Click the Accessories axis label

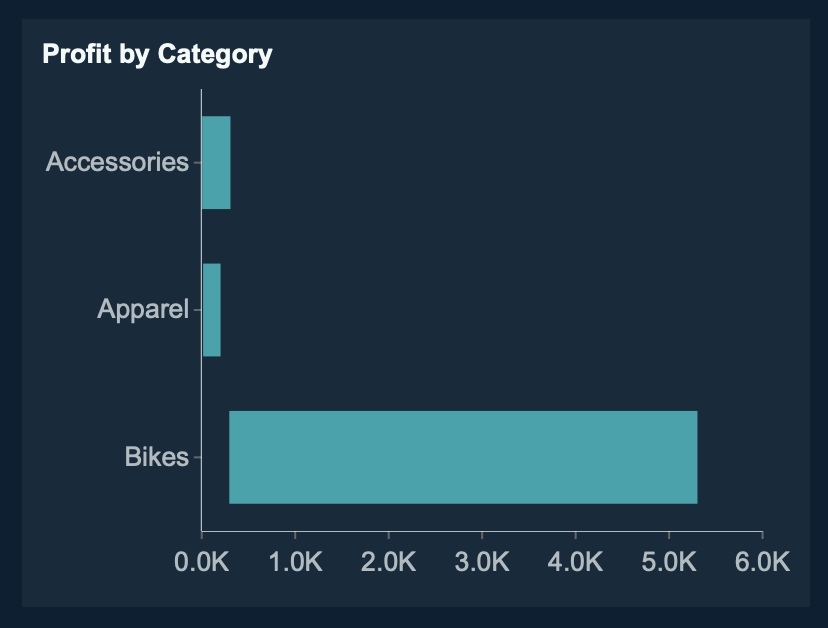click(117, 162)
